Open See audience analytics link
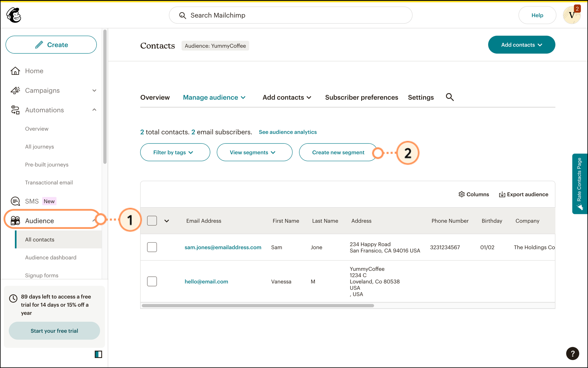The height and width of the screenshot is (368, 588). click(288, 132)
